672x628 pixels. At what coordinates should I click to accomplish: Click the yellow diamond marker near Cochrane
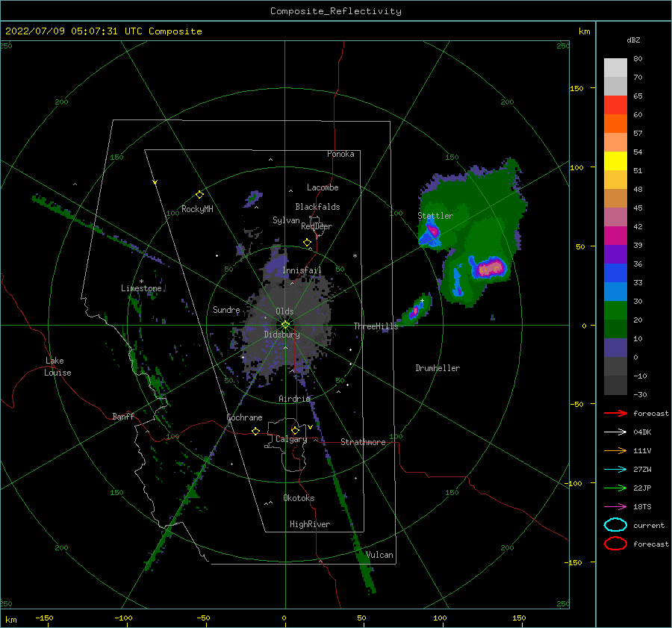(255, 432)
